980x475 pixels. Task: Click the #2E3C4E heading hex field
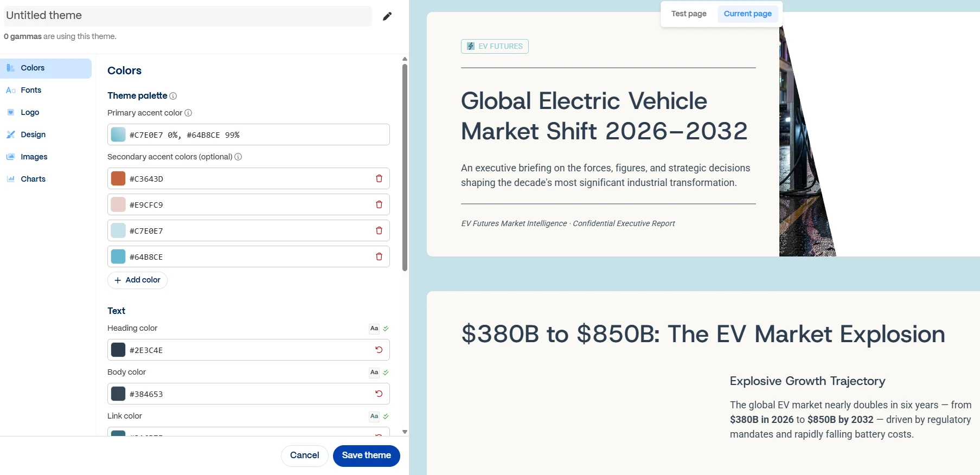248,350
